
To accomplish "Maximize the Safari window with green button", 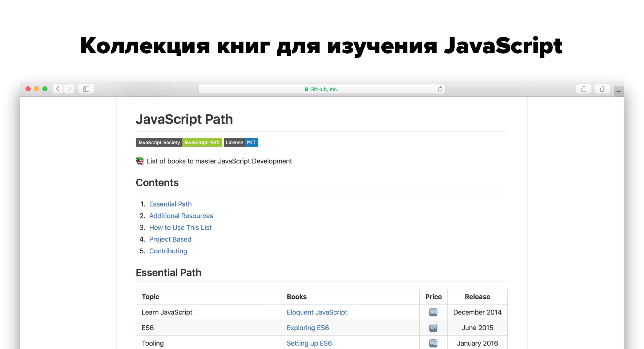I will pyautogui.click(x=45, y=89).
